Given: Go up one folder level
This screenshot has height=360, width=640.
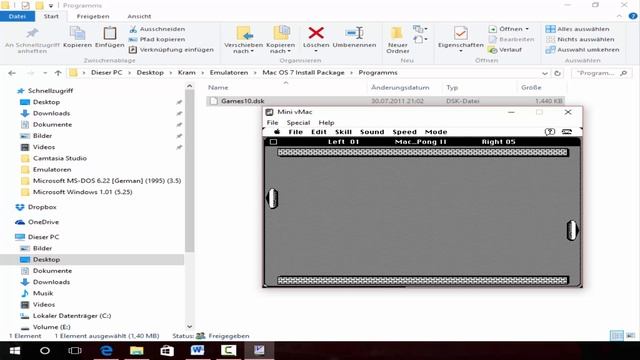Looking at the screenshot, I should pos(58,73).
